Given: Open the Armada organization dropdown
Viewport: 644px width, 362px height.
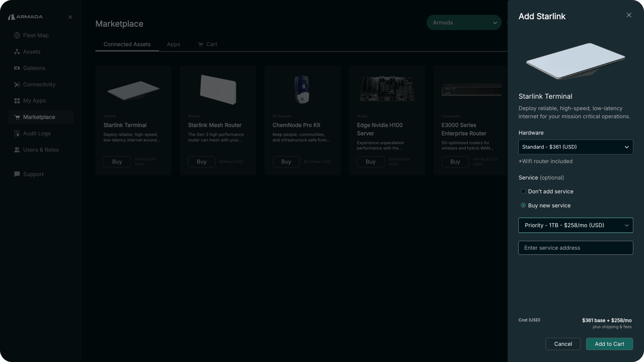Looking at the screenshot, I should [464, 23].
